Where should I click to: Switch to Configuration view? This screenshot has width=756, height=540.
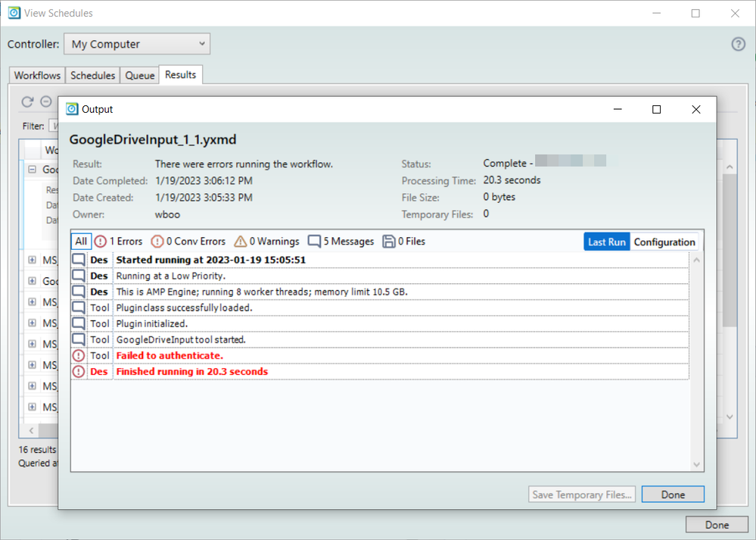coord(664,242)
